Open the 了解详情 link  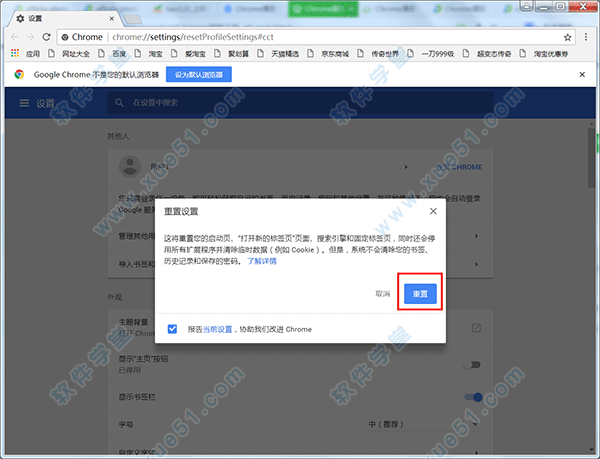262,261
